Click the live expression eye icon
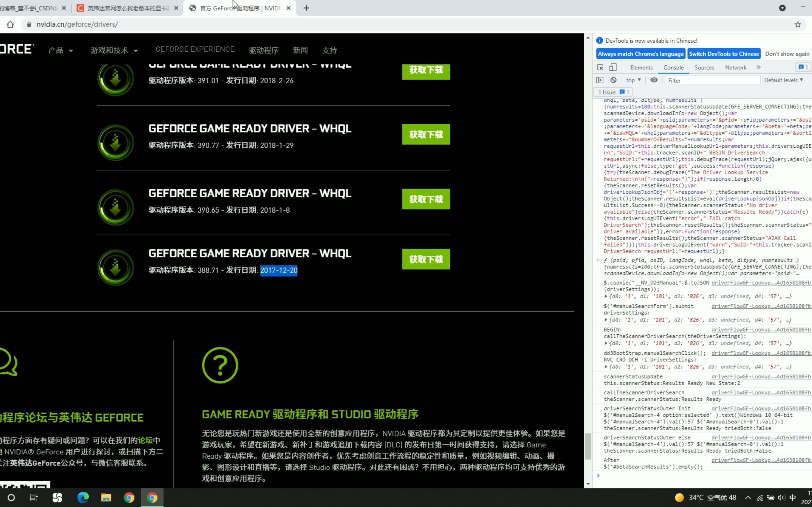The height and width of the screenshot is (507, 812). tap(654, 80)
